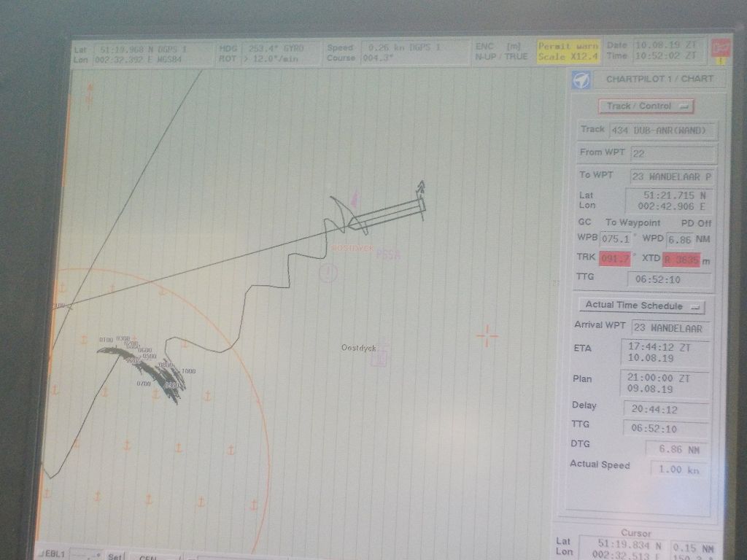The height and width of the screenshot is (560, 747).
Task: Click the N-UP / TRUE orientation indicator
Action: tap(500, 57)
